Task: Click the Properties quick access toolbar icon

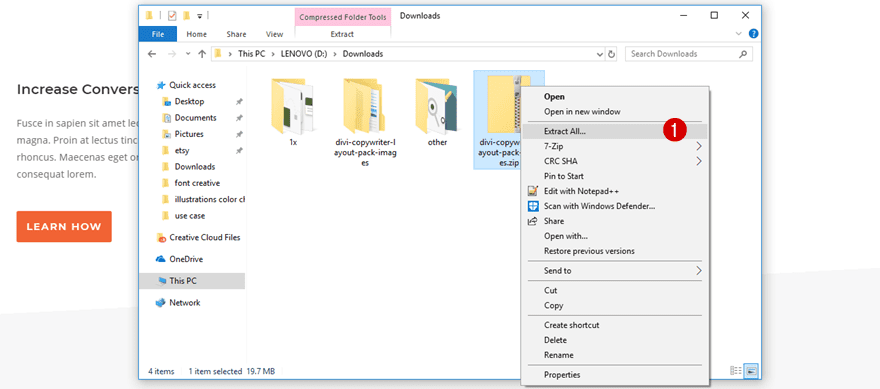Action: tap(172, 16)
